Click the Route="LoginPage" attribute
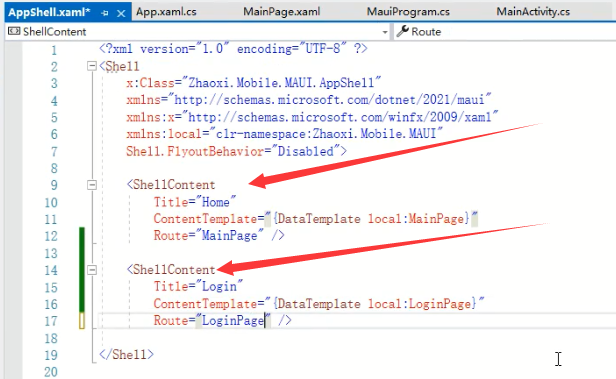The height and width of the screenshot is (379, 616). [x=212, y=320]
